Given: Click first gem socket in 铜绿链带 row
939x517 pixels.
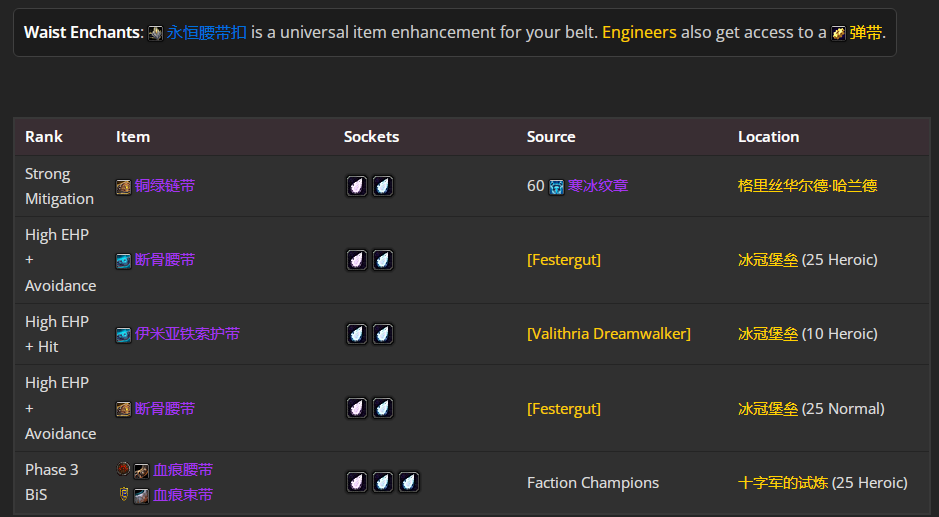Looking at the screenshot, I should point(357,186).
